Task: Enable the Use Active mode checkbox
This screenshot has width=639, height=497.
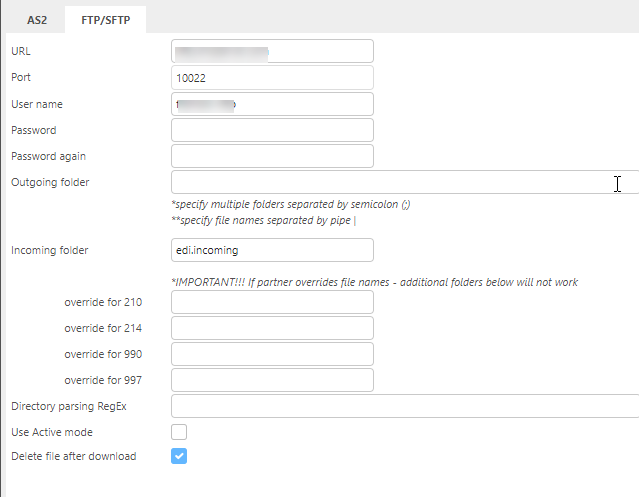Action: [179, 432]
